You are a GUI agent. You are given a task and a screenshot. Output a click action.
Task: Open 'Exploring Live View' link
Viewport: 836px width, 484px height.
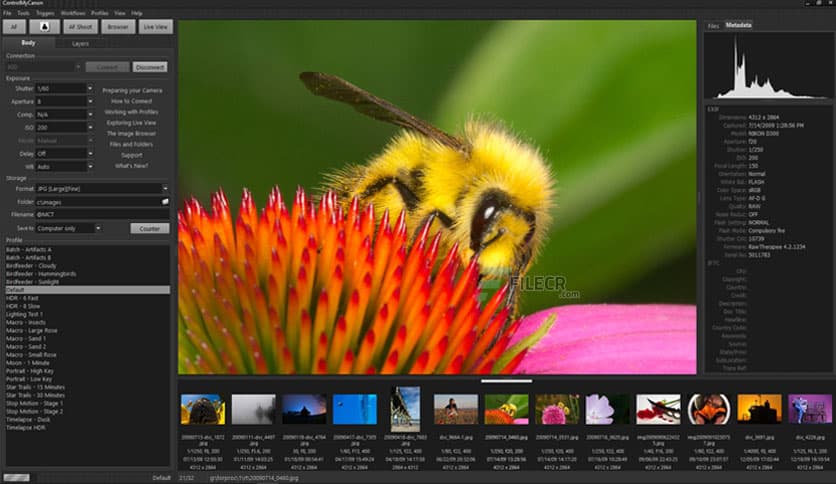[x=132, y=123]
